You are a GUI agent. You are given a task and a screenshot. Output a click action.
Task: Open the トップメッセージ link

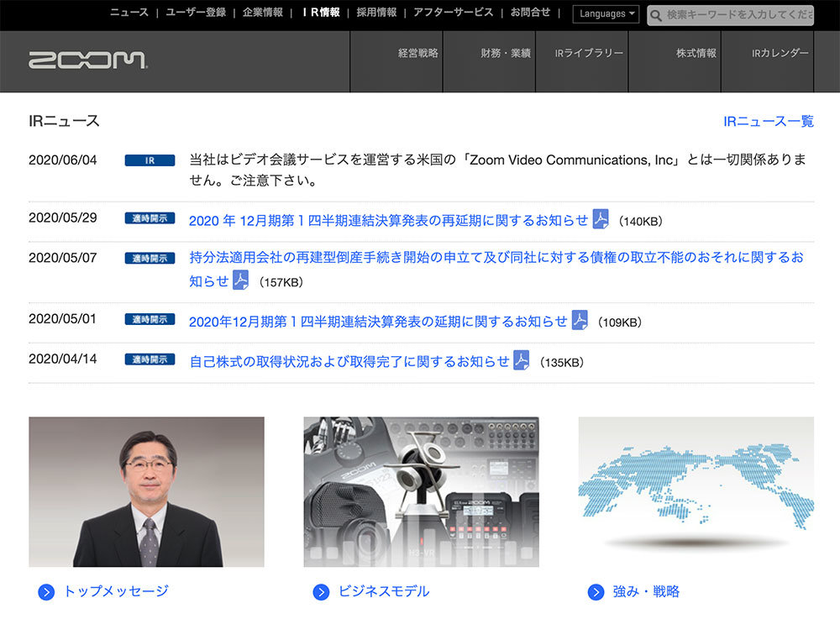tap(116, 591)
